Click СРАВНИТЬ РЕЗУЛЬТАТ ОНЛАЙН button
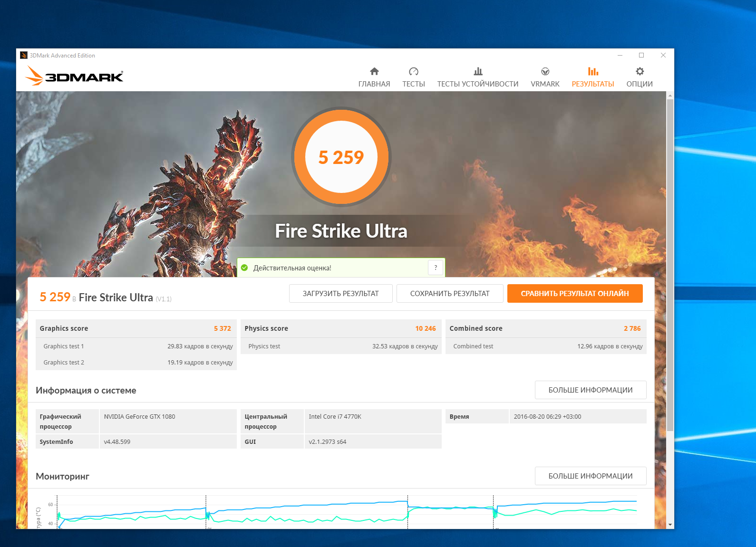The width and height of the screenshot is (756, 547). [575, 293]
